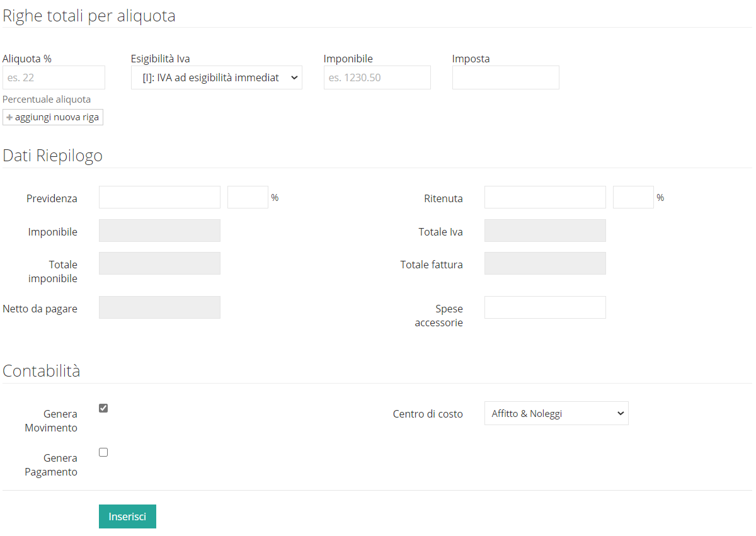The height and width of the screenshot is (536, 756).
Task: Click the 'Previdenza' label
Action: click(52, 198)
